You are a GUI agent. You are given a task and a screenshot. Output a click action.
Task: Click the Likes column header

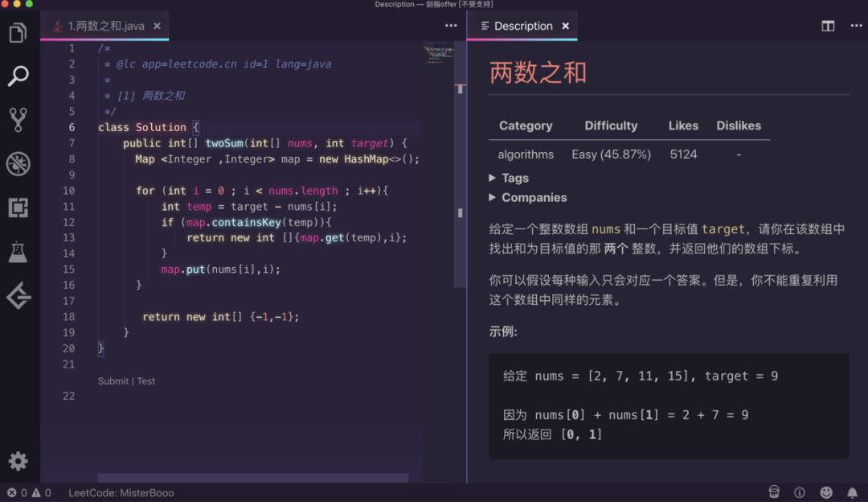(683, 125)
